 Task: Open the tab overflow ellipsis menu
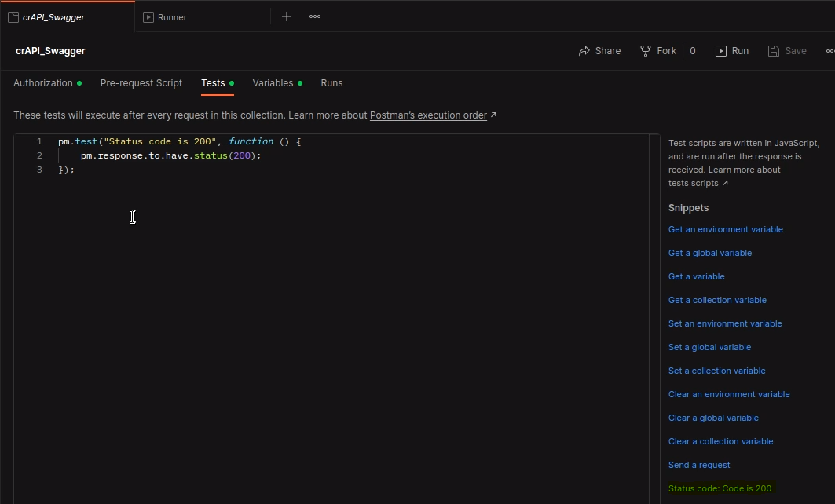(x=315, y=16)
